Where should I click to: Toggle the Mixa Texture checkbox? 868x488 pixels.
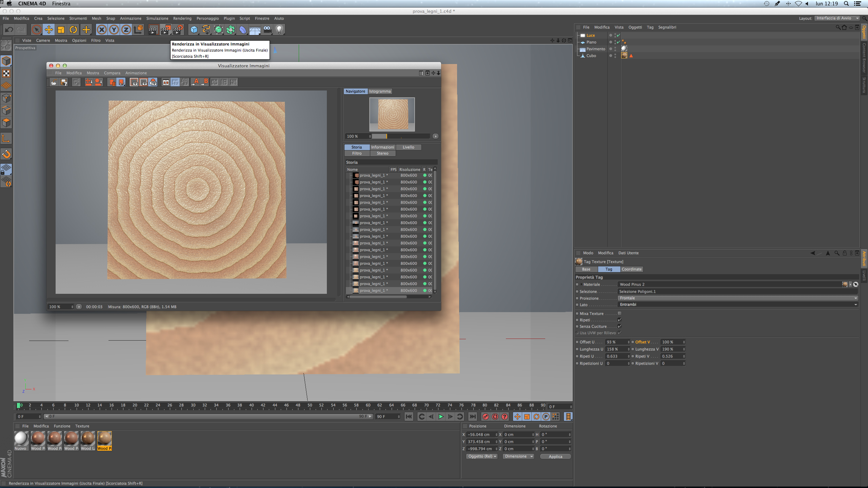619,313
